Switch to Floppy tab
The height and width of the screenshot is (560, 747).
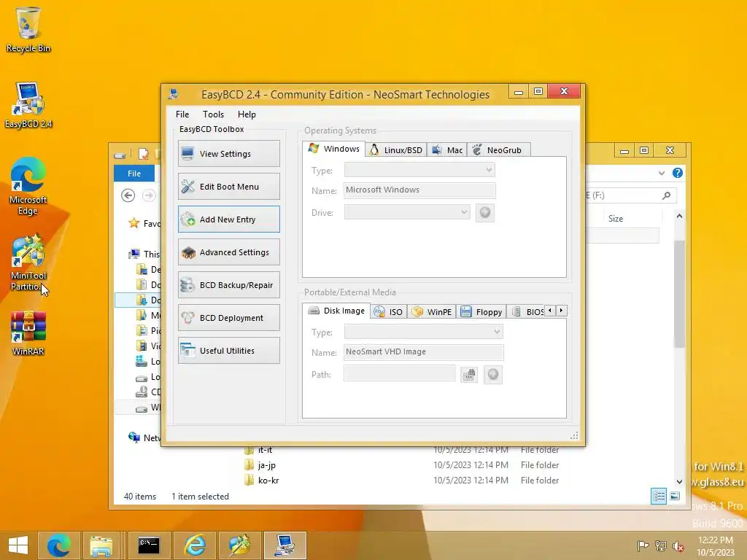point(481,312)
